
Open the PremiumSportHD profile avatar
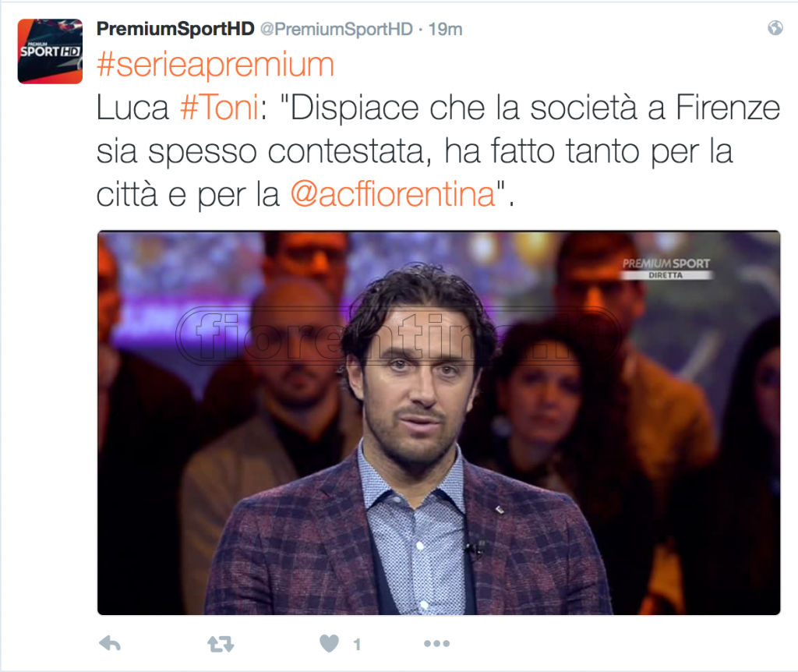[x=50, y=51]
